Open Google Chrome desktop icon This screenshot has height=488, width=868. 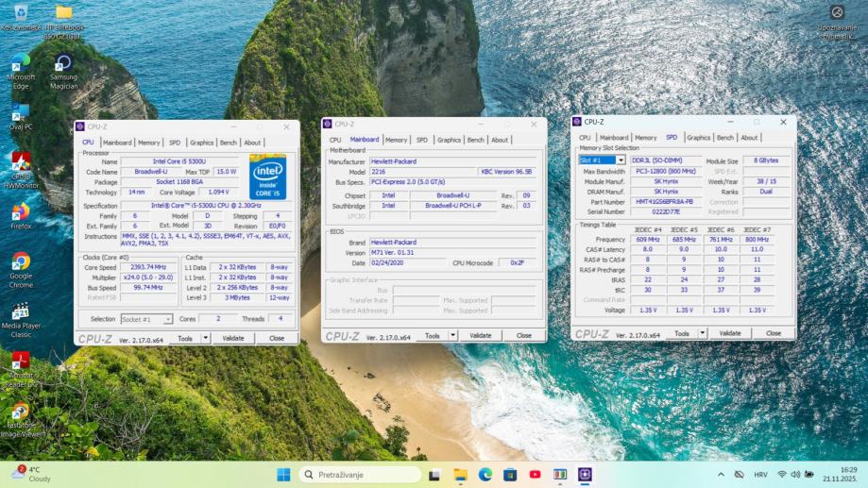click(x=21, y=262)
